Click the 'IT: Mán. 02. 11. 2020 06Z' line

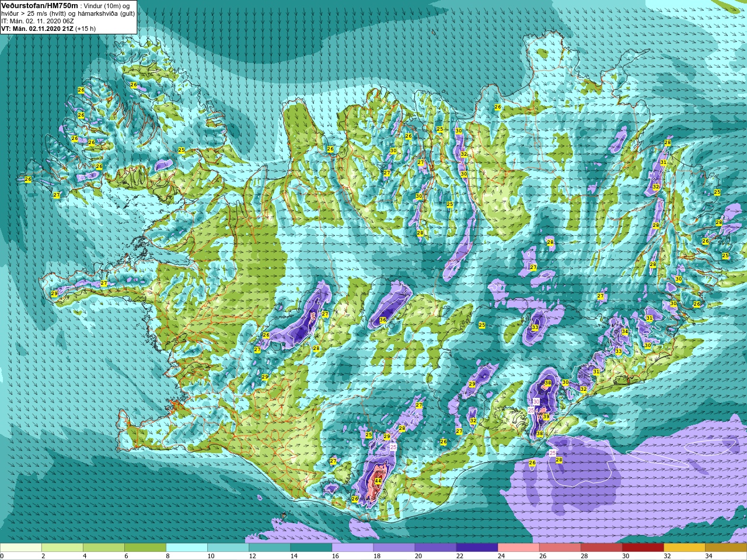coord(37,21)
